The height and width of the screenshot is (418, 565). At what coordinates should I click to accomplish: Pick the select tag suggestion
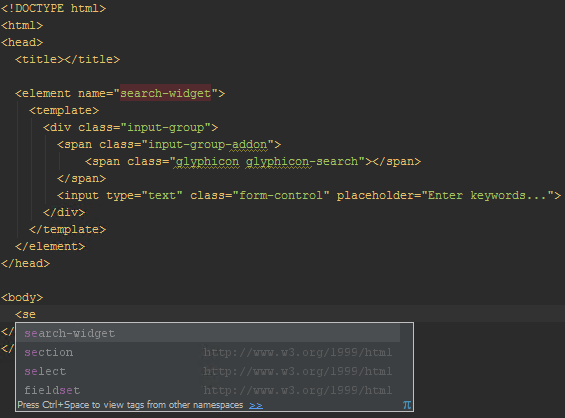208,371
